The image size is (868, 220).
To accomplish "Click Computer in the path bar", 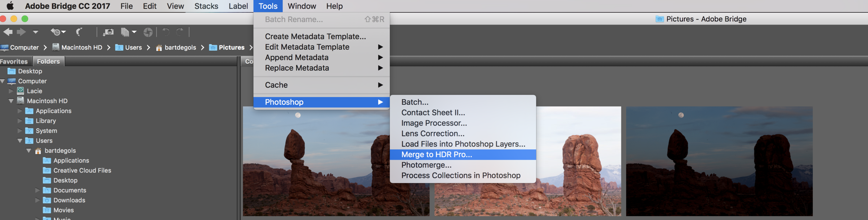I will (20, 47).
